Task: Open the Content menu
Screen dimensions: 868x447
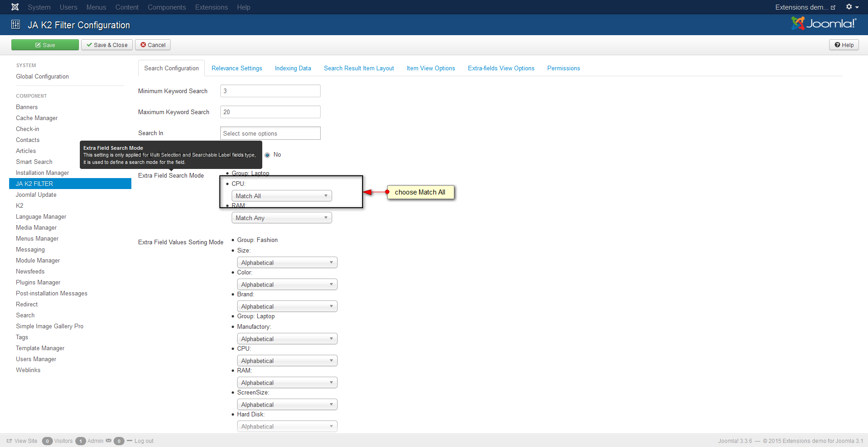Action: pyautogui.click(x=127, y=7)
